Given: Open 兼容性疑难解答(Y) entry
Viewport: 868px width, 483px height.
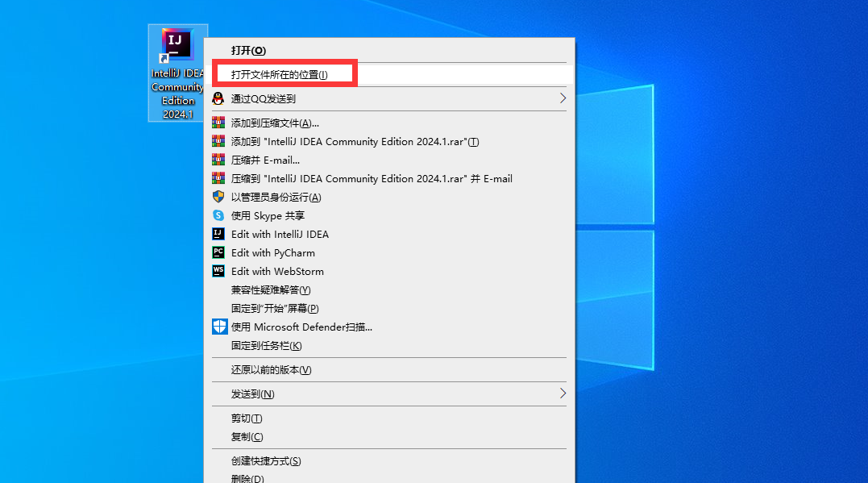Looking at the screenshot, I should 390,289.
